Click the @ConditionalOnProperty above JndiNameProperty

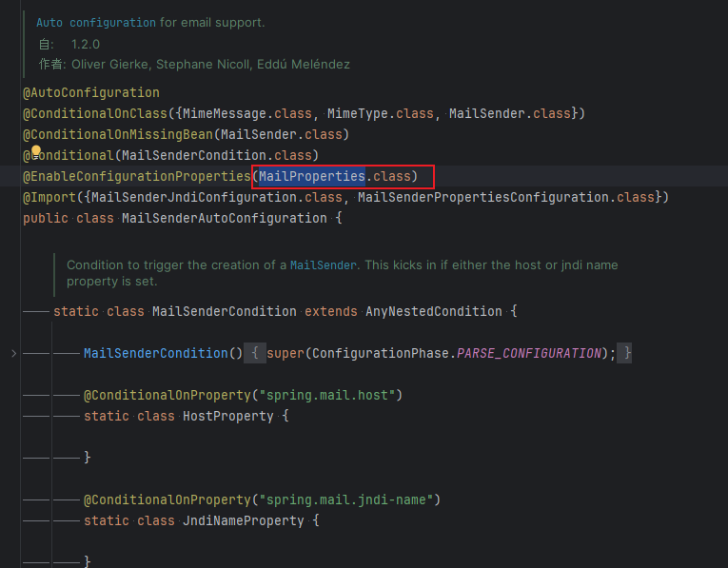click(167, 500)
